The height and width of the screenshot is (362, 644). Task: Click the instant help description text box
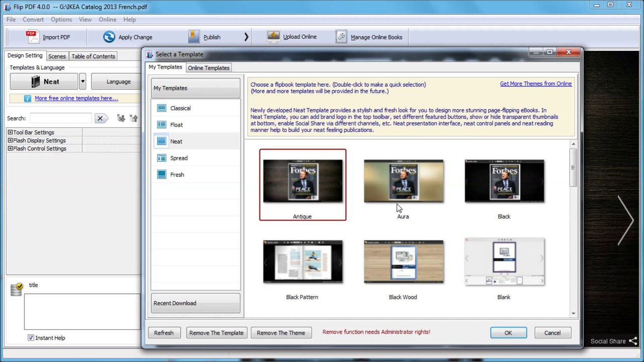coord(82,312)
